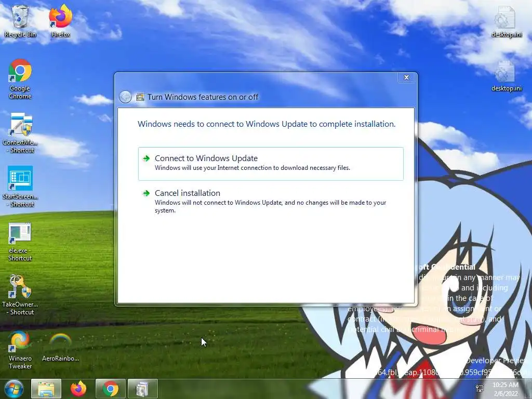The image size is (532, 399).
Task: Select the Winaero Tweaker desktop icon
Action: [20, 350]
